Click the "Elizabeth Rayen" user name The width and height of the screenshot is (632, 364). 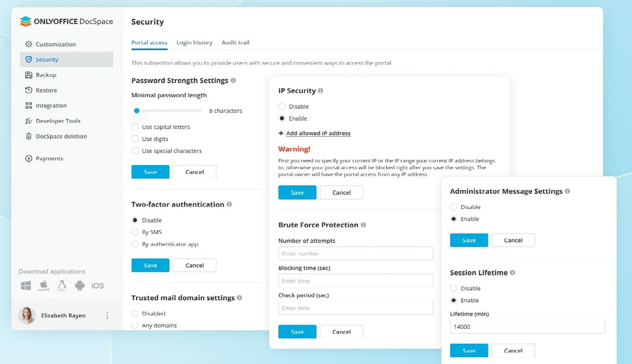[63, 315]
